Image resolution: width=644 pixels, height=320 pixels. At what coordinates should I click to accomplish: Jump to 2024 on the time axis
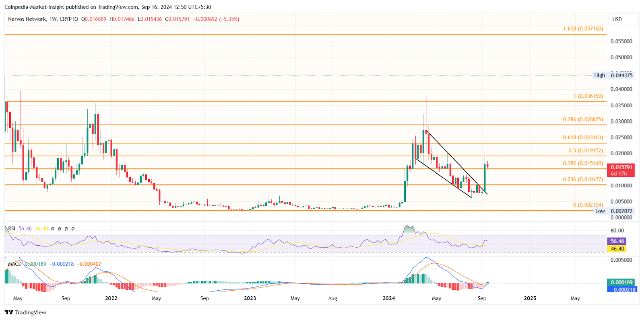point(389,298)
